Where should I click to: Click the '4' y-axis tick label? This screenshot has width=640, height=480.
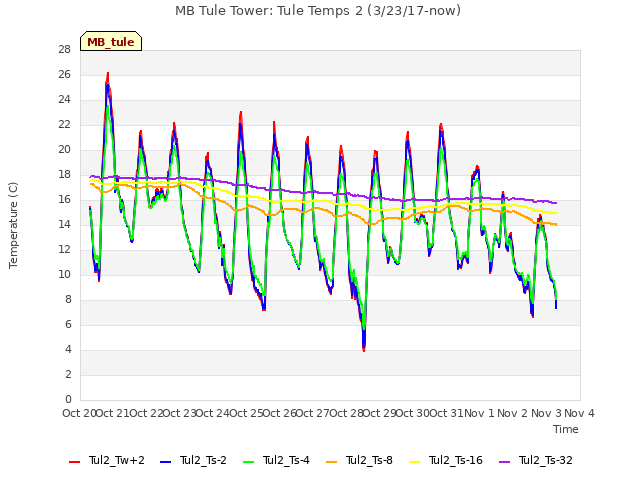click(x=68, y=350)
